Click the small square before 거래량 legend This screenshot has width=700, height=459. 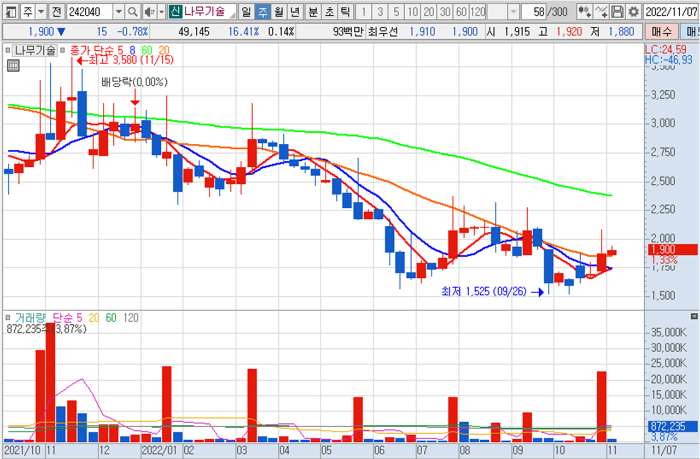[x=8, y=317]
